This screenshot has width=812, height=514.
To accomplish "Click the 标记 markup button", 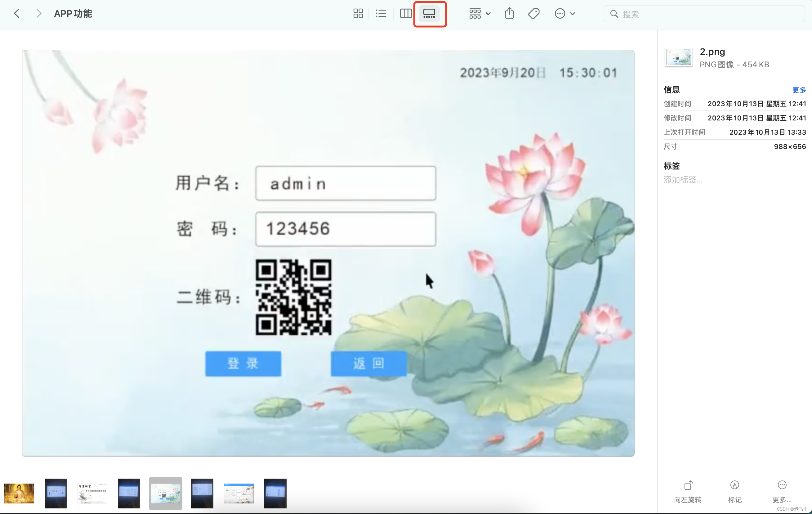I will pyautogui.click(x=734, y=492).
